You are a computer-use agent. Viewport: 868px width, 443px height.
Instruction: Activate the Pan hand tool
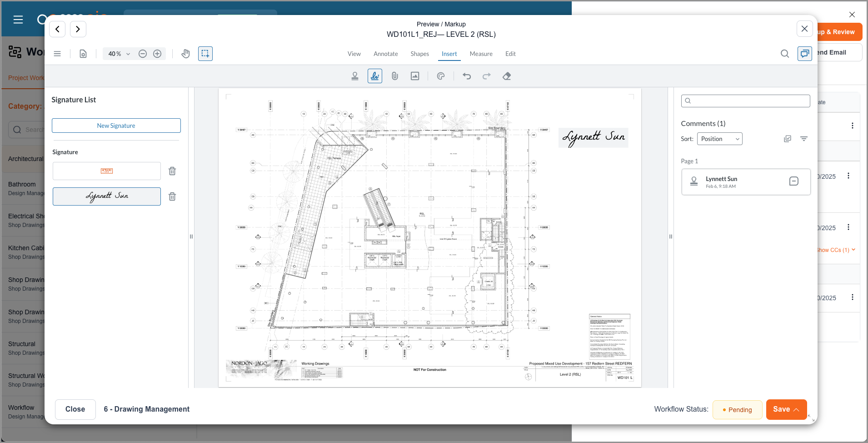point(185,54)
